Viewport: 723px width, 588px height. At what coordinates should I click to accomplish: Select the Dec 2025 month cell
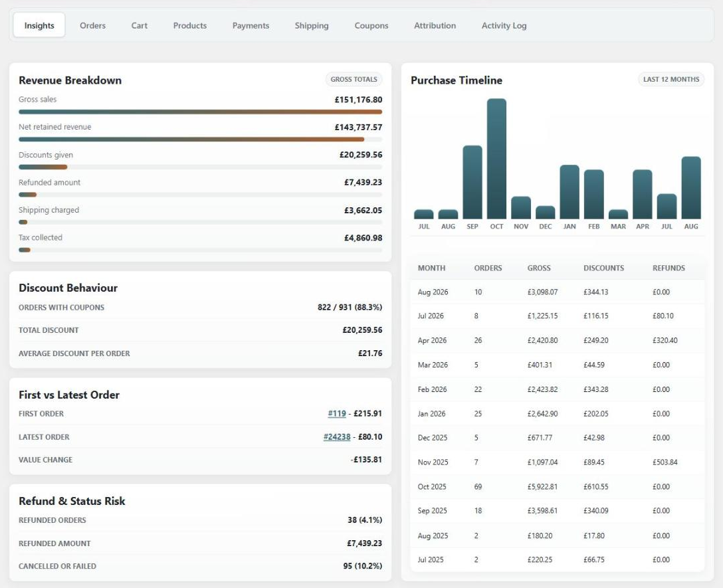coord(433,438)
